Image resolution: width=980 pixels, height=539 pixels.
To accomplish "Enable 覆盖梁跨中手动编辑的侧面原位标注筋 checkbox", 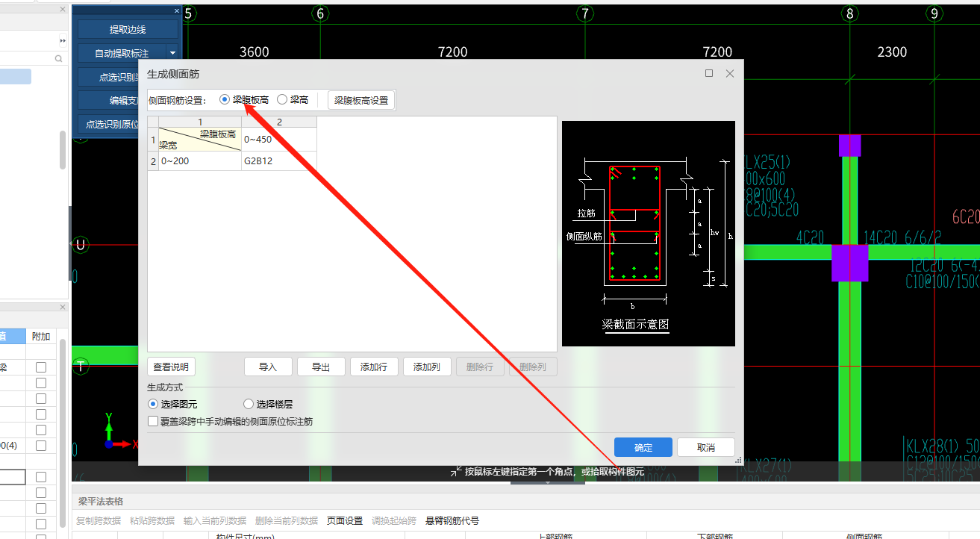I will [154, 421].
